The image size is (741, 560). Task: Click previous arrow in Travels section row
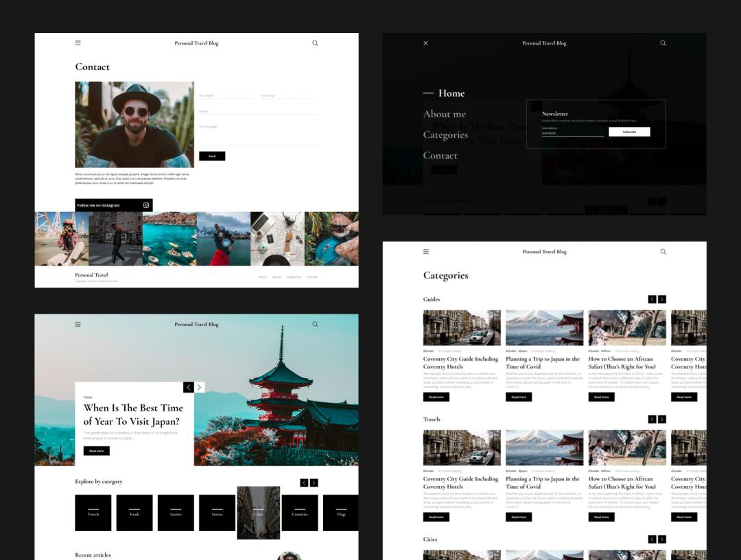pyautogui.click(x=652, y=419)
